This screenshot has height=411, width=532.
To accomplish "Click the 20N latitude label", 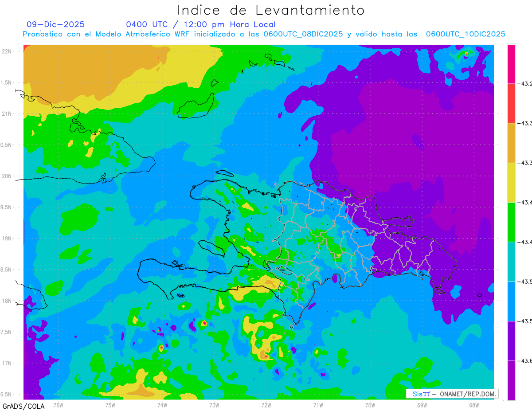I will point(8,176).
